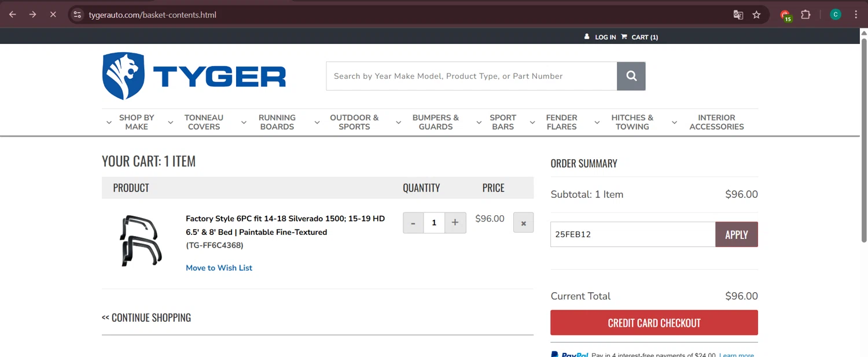
Task: Expand the Bumpers & Guards chevron
Action: 398,123
